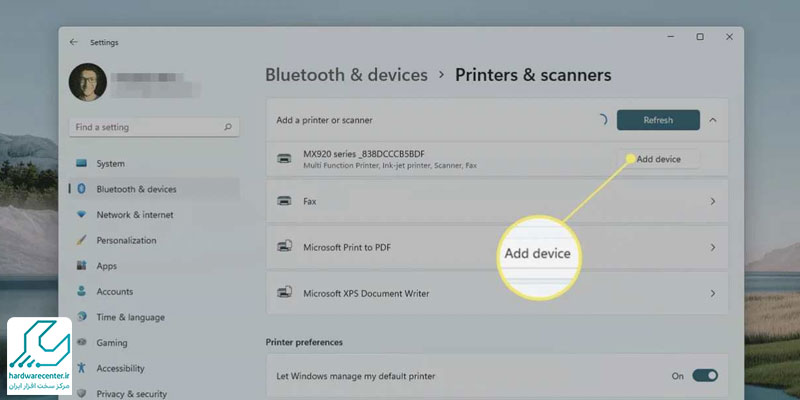Screen dimensions: 800x400
Task: Open the Fax device chevron
Action: pos(712,201)
